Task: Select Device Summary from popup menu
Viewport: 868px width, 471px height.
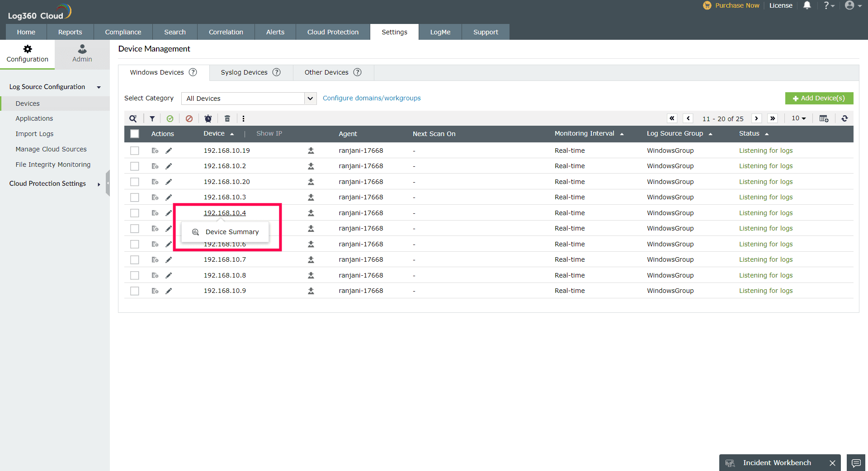Action: [x=225, y=232]
